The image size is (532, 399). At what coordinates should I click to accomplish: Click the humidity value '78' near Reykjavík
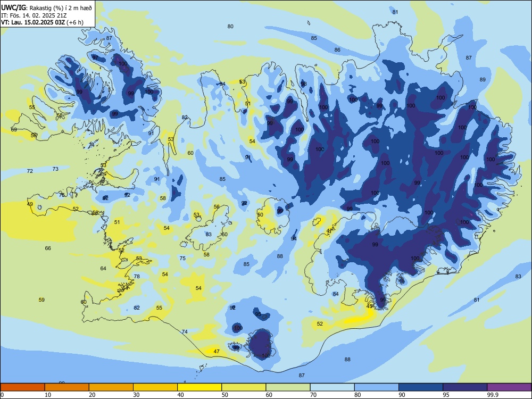pyautogui.click(x=137, y=277)
